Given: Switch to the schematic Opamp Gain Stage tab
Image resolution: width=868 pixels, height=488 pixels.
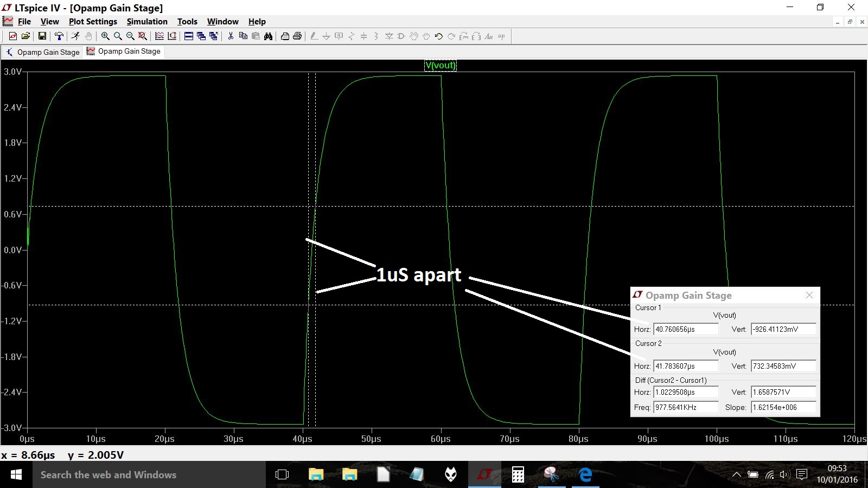Looking at the screenshot, I should point(42,52).
